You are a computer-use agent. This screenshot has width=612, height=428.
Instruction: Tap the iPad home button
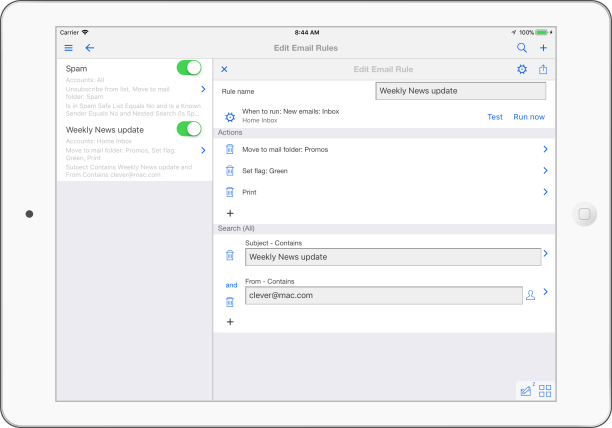coord(584,214)
